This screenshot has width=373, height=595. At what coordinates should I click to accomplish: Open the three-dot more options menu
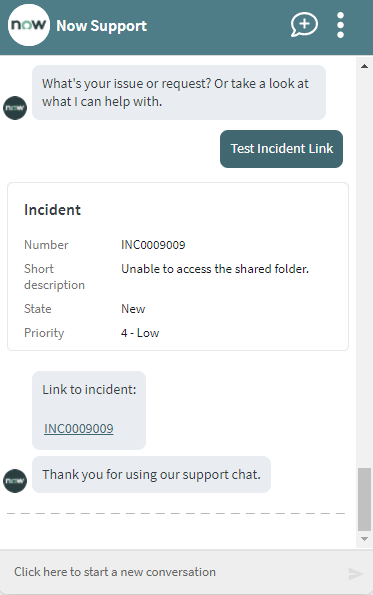point(340,25)
